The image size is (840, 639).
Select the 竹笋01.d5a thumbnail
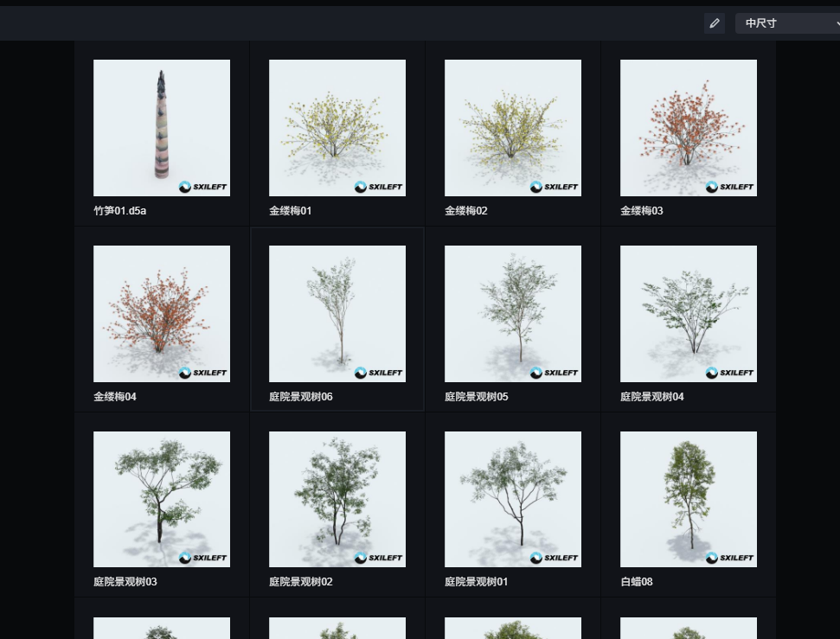click(x=162, y=128)
